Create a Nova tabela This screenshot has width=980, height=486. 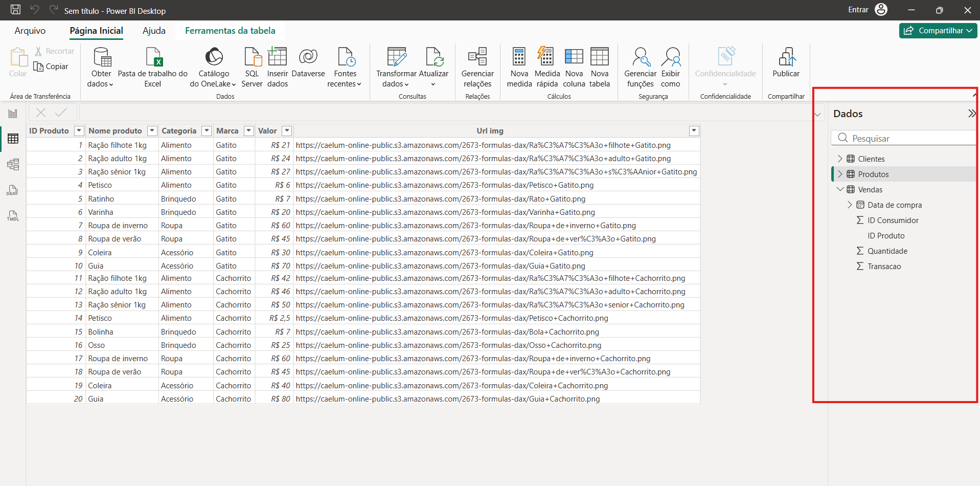[x=600, y=68]
